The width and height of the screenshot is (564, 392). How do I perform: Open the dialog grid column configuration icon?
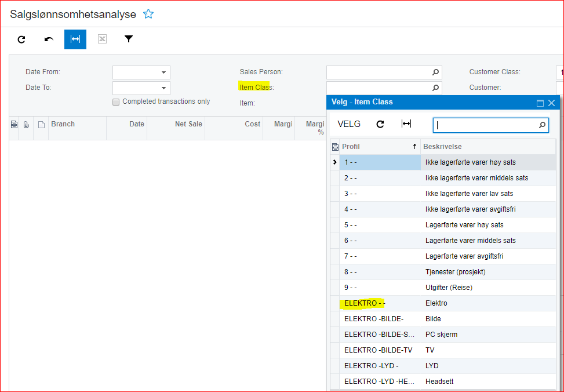335,147
